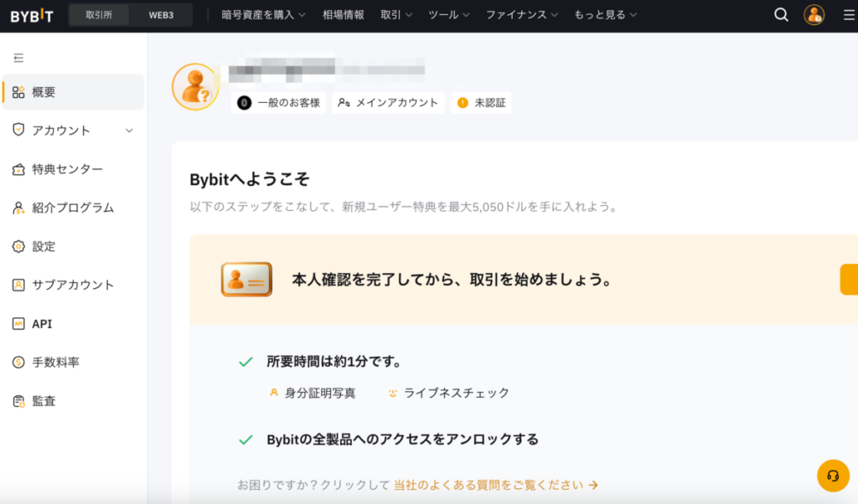The image size is (858, 504).
Task: Click the orange verify button at right edge
Action: [x=850, y=280]
